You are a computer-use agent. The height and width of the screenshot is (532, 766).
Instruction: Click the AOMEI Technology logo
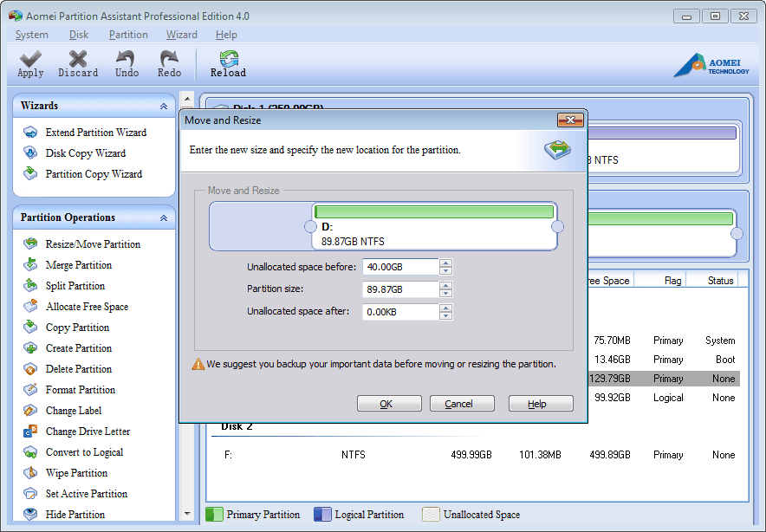coord(711,66)
